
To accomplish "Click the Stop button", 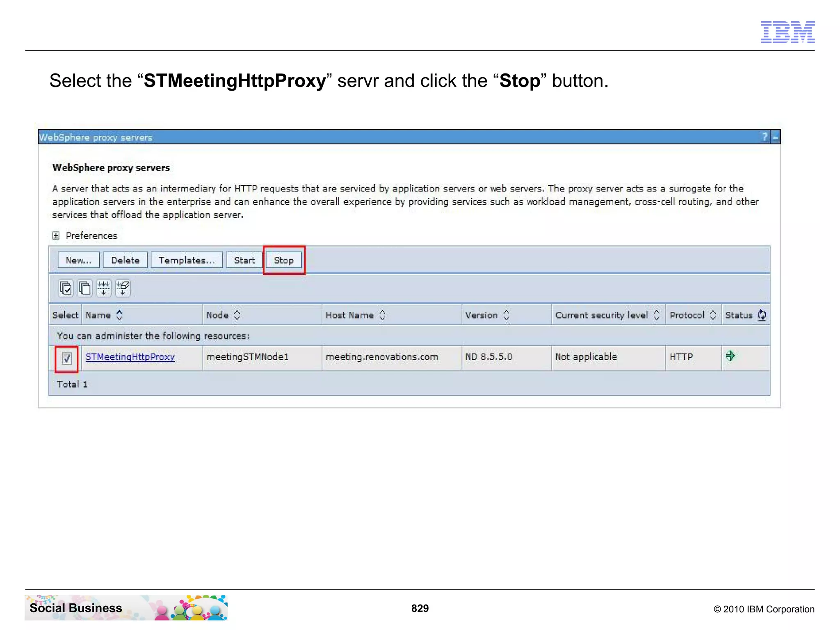I will 284,260.
